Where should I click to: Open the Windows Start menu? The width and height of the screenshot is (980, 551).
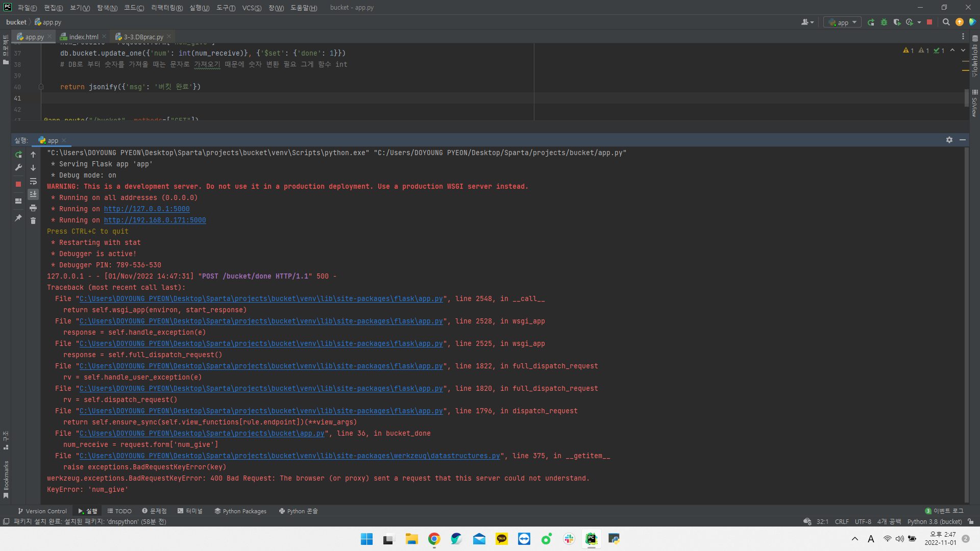click(367, 539)
